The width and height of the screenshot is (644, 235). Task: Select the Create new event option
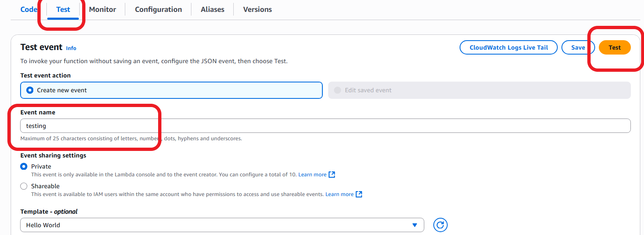[30, 90]
